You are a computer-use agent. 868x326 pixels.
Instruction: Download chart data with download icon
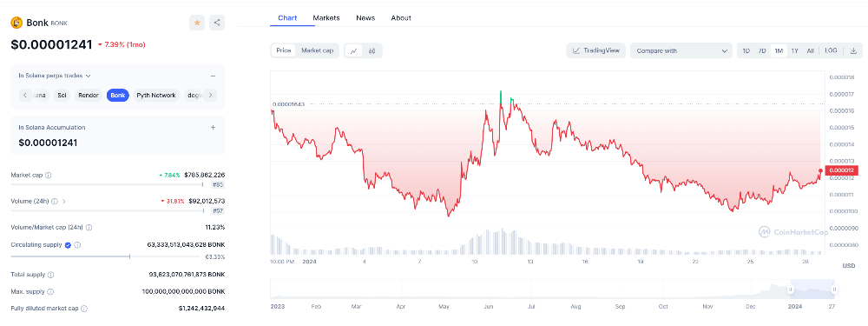[x=853, y=50]
